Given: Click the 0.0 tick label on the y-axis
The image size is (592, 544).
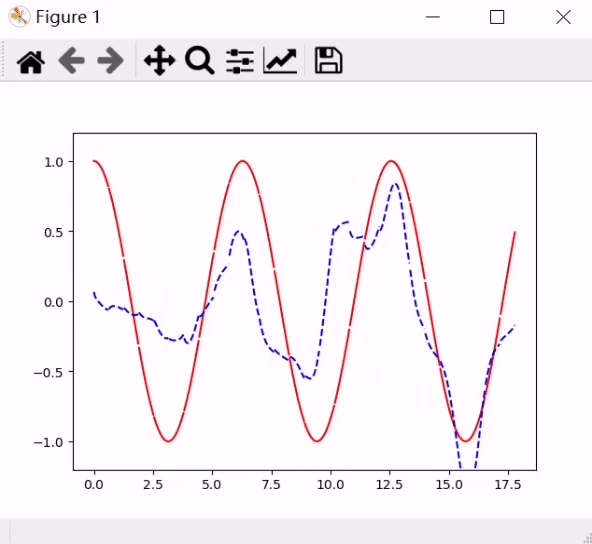Looking at the screenshot, I should tap(54, 302).
